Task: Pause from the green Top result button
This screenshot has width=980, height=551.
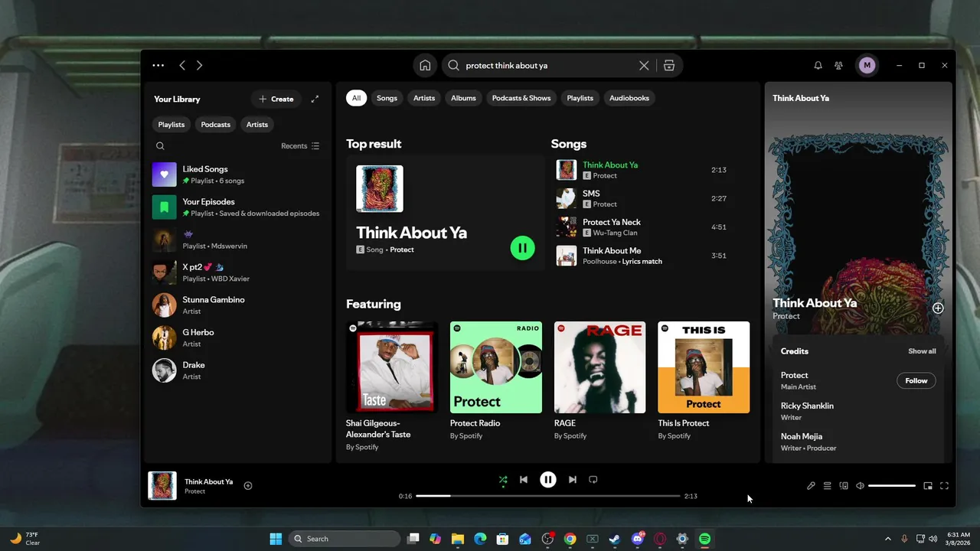Action: (x=522, y=248)
